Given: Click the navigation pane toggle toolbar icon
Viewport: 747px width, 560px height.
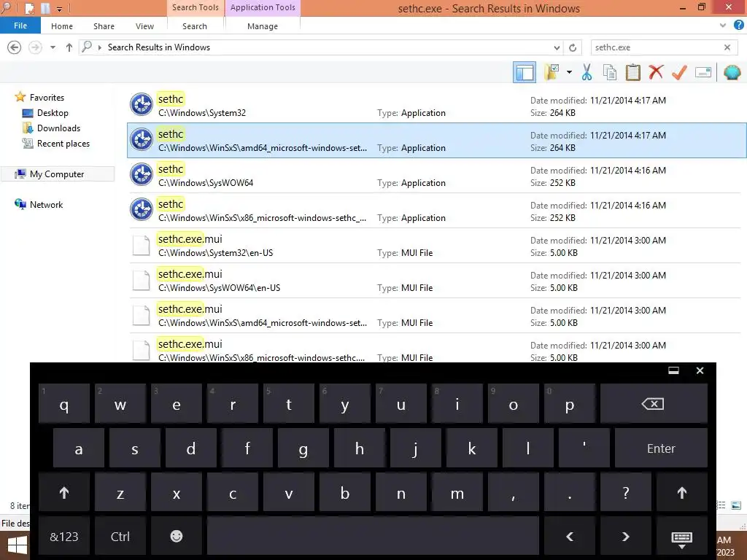Looking at the screenshot, I should [x=524, y=72].
